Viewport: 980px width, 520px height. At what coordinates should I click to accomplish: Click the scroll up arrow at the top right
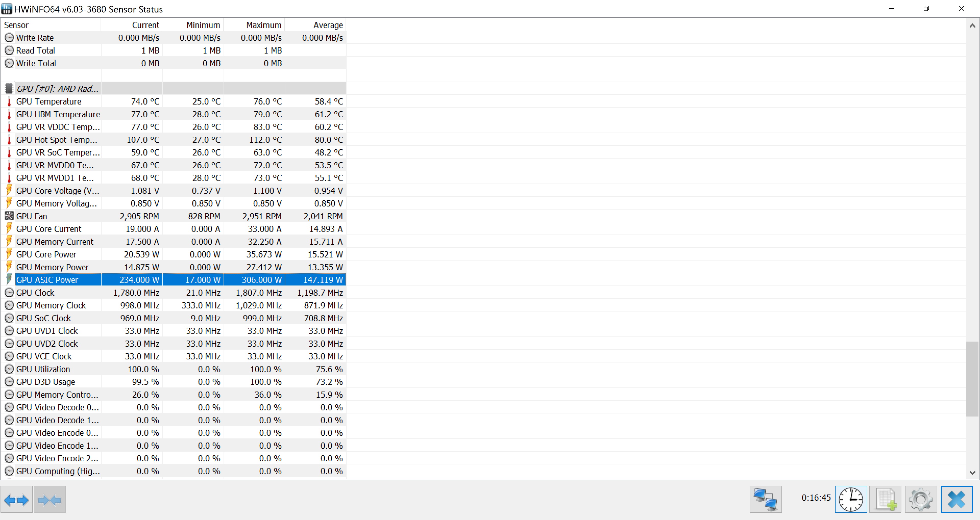tap(972, 26)
